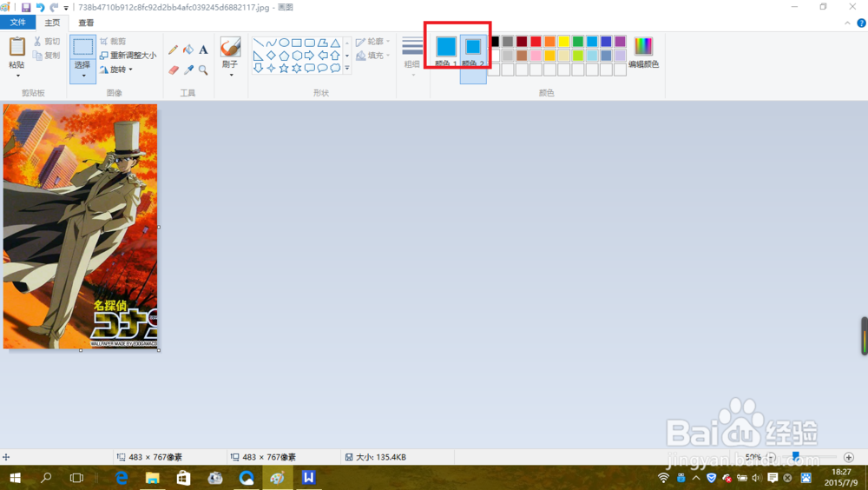
Task: Choose the pentagon shape
Action: pyautogui.click(x=284, y=56)
